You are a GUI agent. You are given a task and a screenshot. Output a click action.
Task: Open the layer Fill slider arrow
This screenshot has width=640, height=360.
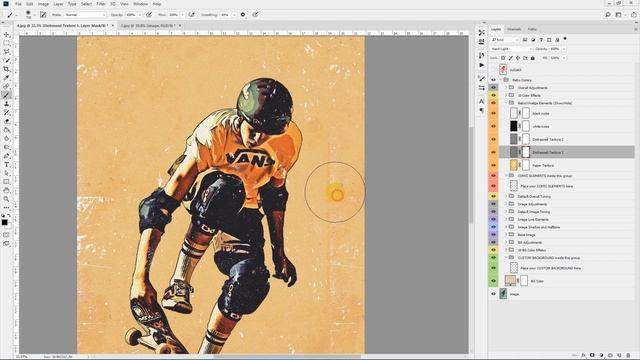[x=564, y=58]
